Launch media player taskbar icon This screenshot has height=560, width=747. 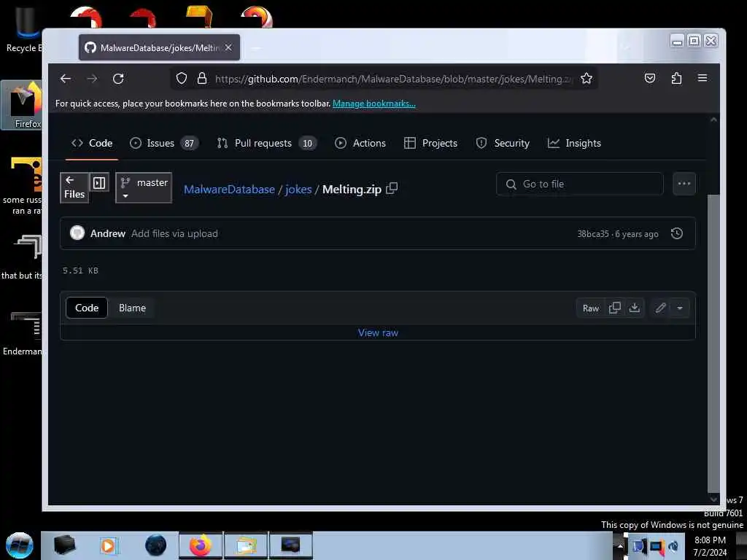click(108, 545)
